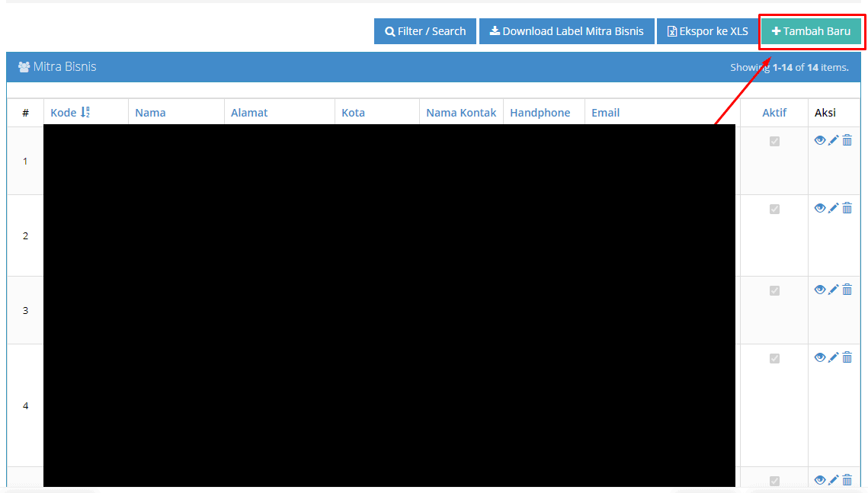Viewport: 868px width, 493px height.
Task: Toggle the Aktif checkbox in row 4
Action: click(774, 358)
